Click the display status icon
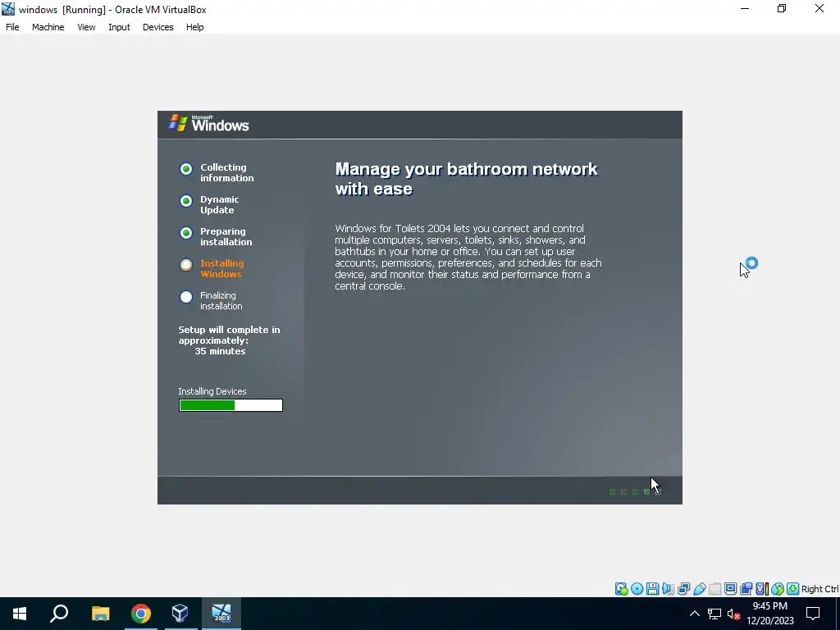Viewport: 840px width, 630px height. click(730, 589)
